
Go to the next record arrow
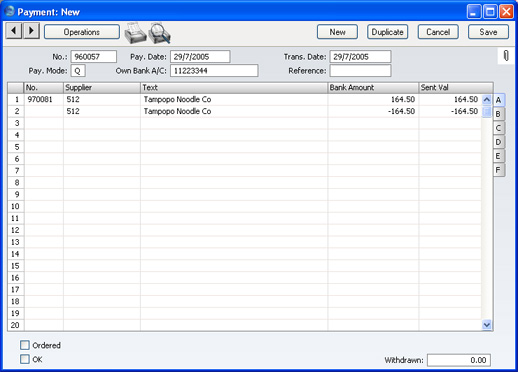coord(31,31)
